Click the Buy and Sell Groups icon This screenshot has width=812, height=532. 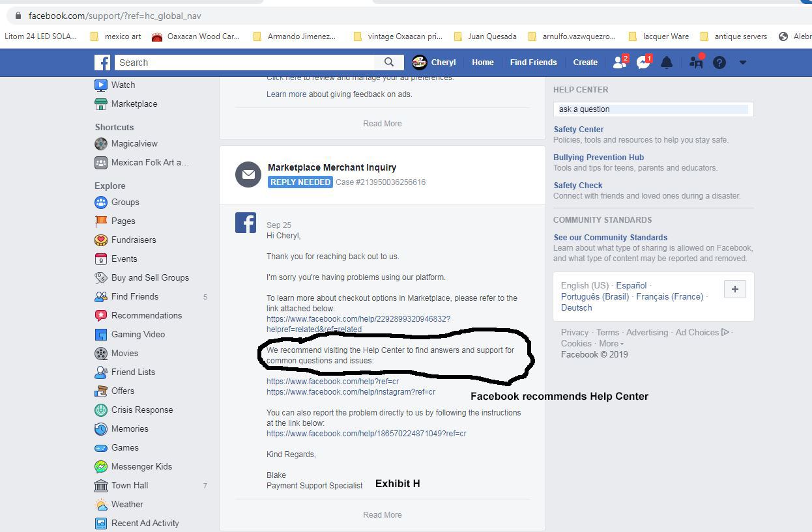[x=101, y=277]
